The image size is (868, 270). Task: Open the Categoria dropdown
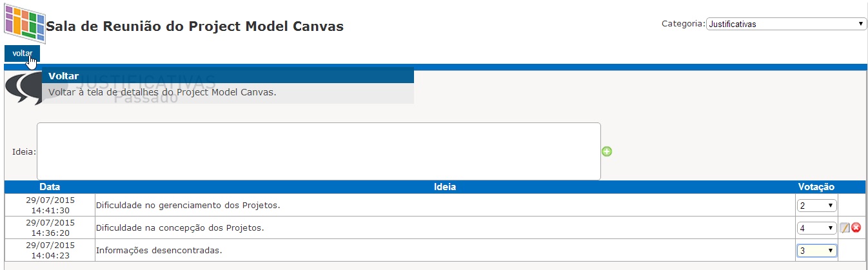785,24
